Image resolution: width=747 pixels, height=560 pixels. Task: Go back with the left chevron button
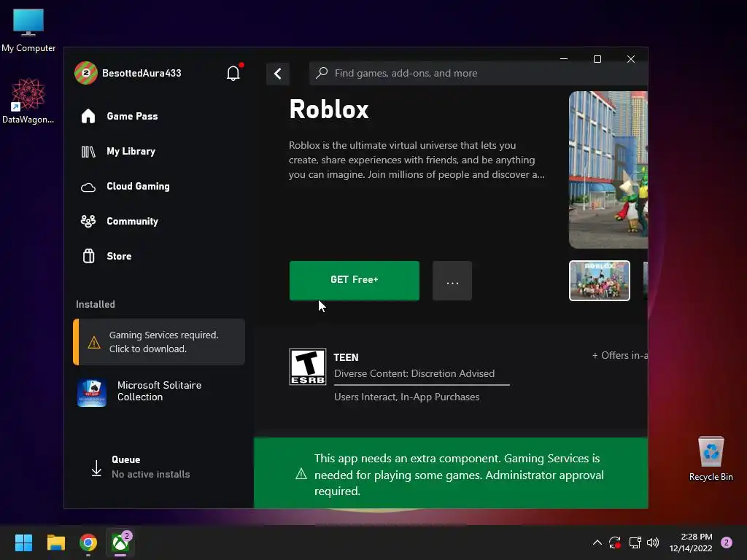tap(278, 74)
